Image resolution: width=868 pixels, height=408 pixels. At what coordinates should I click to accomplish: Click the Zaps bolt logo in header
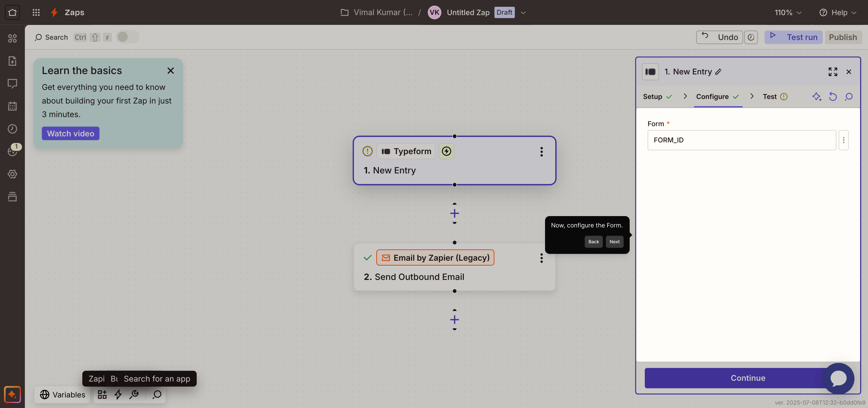pos(54,12)
